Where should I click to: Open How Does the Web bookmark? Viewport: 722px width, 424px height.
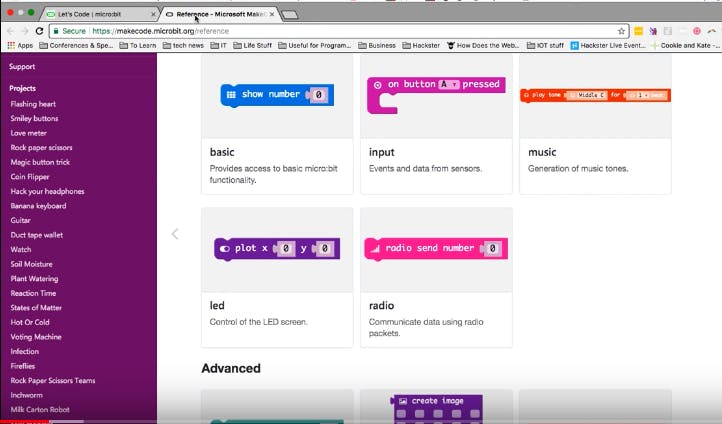click(x=483, y=45)
